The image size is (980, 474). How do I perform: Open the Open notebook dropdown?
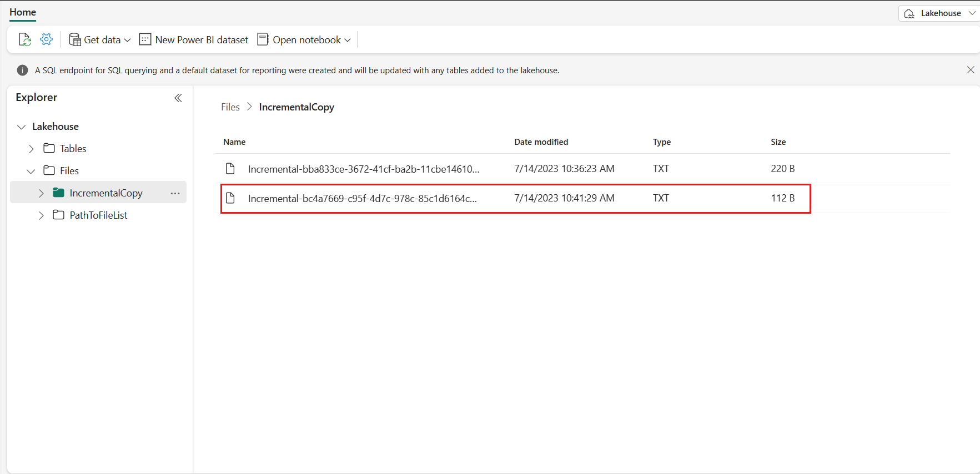(x=304, y=39)
